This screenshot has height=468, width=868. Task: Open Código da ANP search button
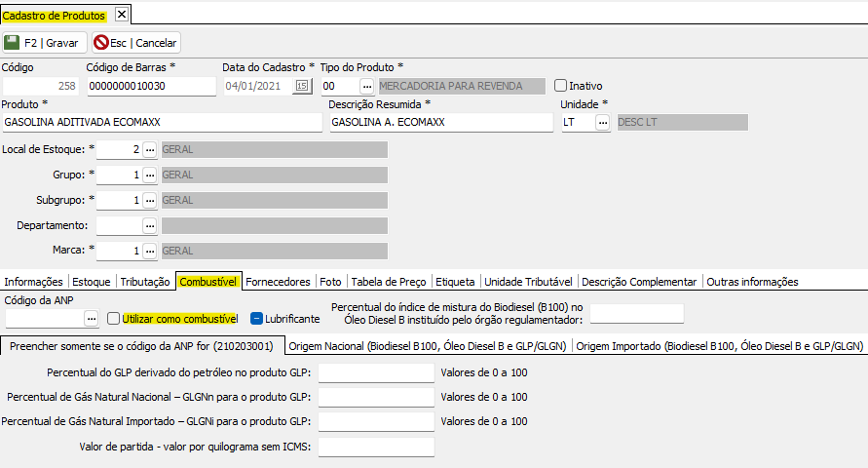click(x=91, y=319)
